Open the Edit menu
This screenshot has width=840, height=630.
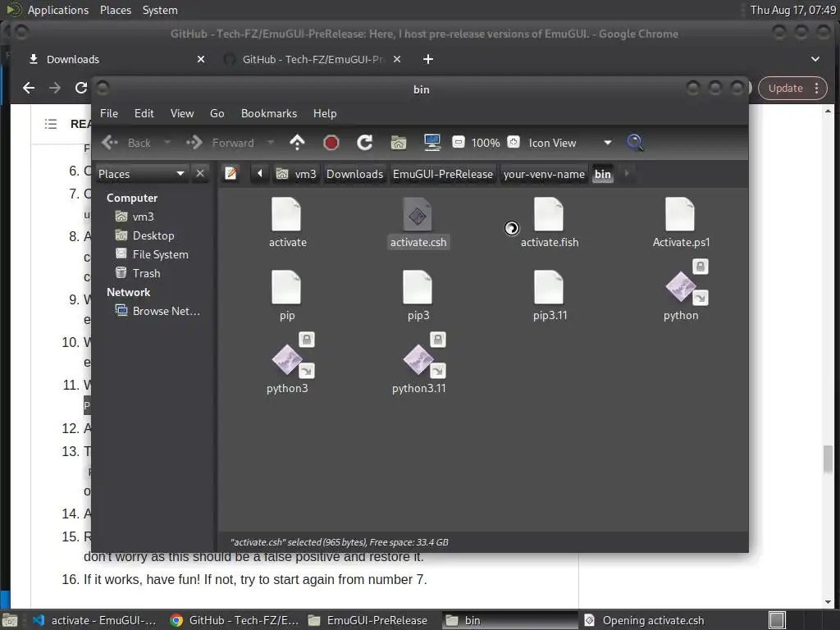(x=144, y=113)
